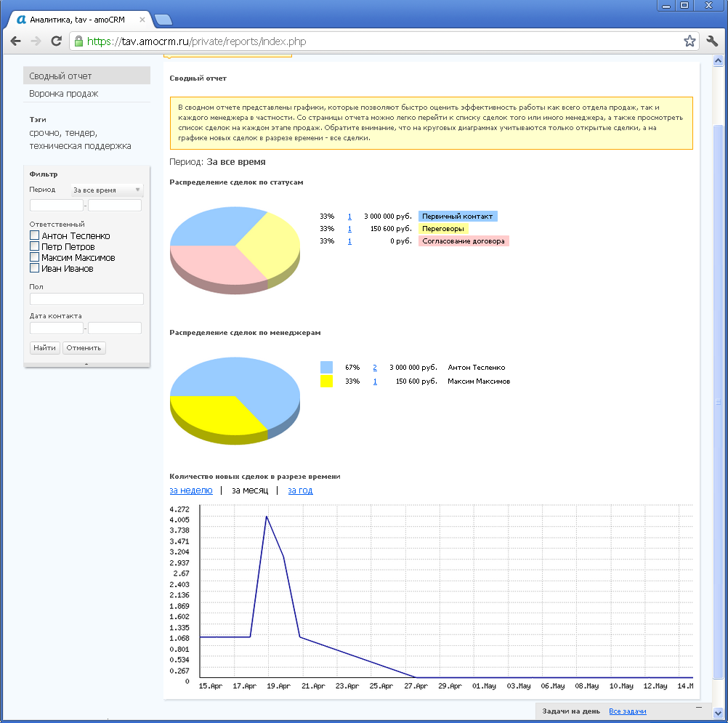Click the forward navigation arrow
Viewport: 728px width, 723px height.
(x=35, y=41)
